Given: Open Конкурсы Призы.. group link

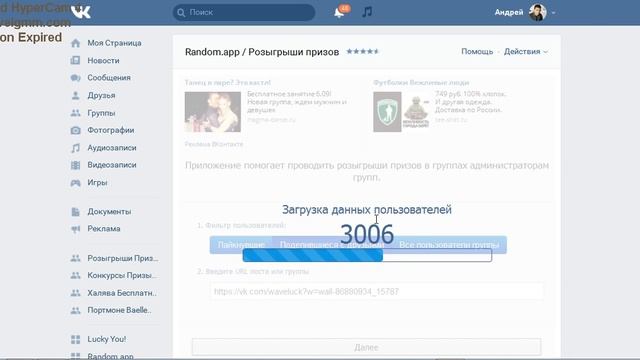Looking at the screenshot, I should [x=122, y=276].
